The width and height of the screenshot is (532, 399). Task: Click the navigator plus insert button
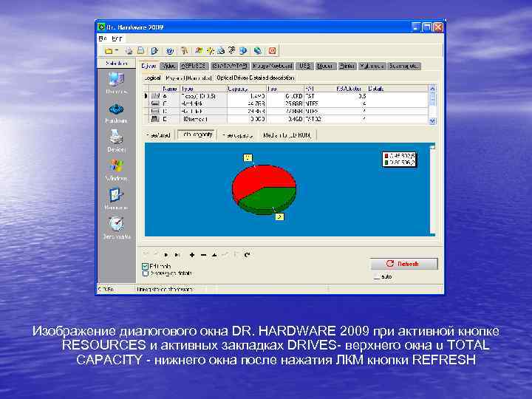[192, 255]
